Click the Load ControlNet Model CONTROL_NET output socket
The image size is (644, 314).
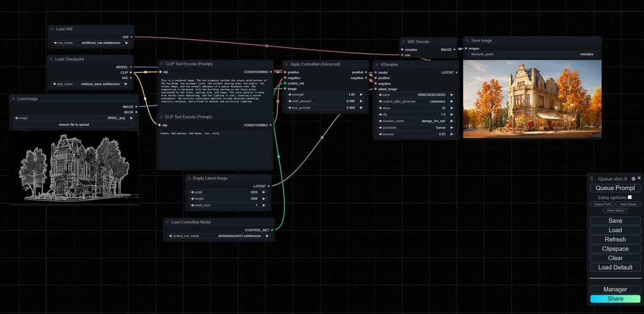click(x=272, y=230)
